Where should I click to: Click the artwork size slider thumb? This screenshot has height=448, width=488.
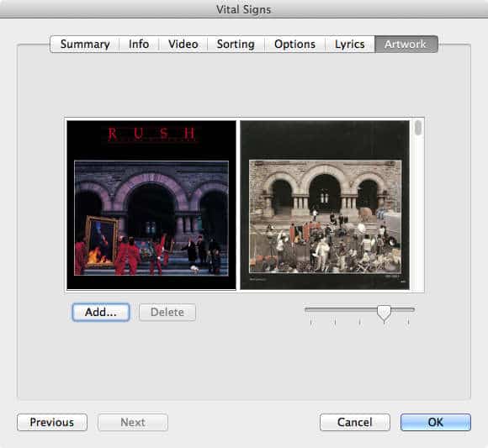tap(384, 313)
